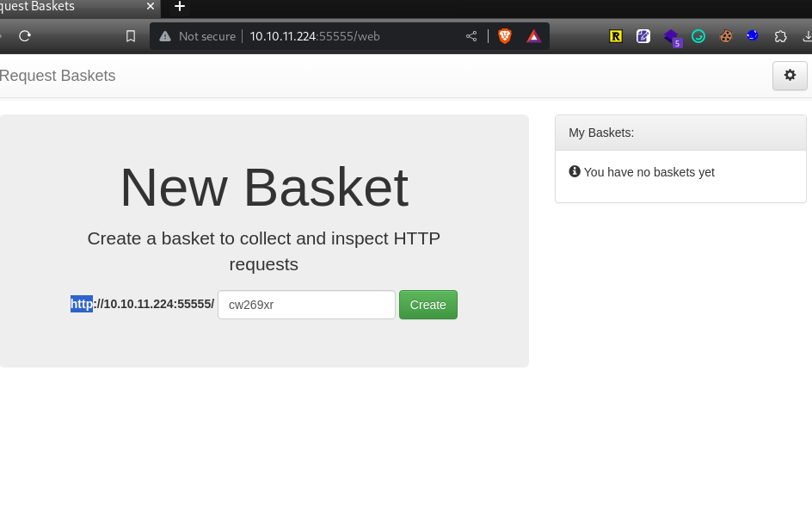812x513 pixels.
Task: Click the Not secure warning icon
Action: tap(165, 36)
